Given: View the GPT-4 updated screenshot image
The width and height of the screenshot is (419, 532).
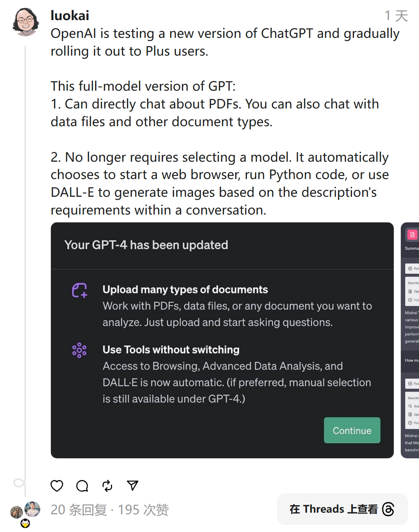Looking at the screenshot, I should pos(222,340).
